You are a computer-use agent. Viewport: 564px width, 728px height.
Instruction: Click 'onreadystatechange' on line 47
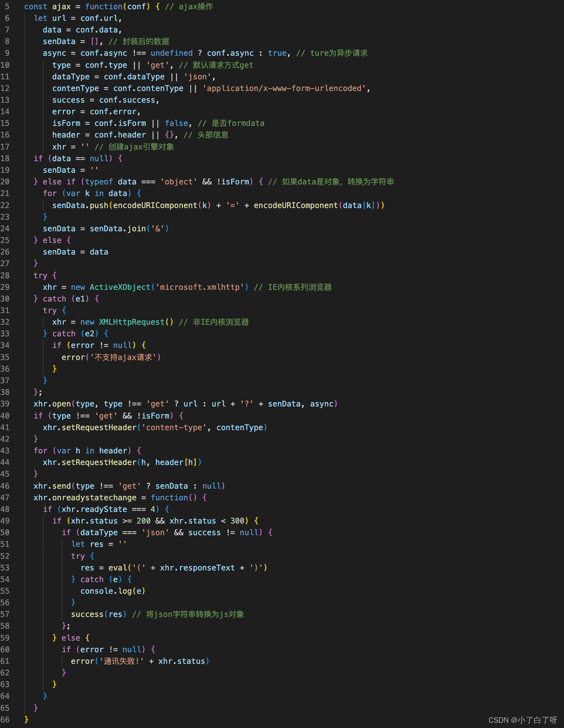click(94, 498)
